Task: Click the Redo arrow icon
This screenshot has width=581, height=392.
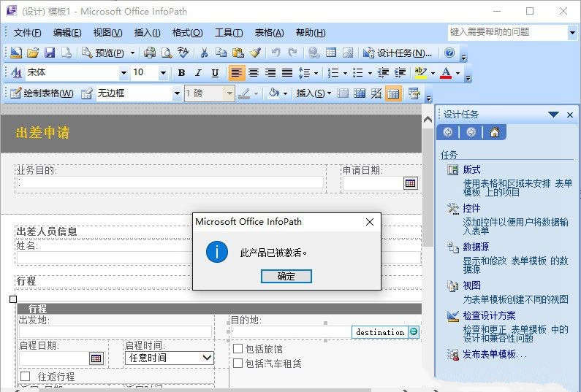Action: 293,53
